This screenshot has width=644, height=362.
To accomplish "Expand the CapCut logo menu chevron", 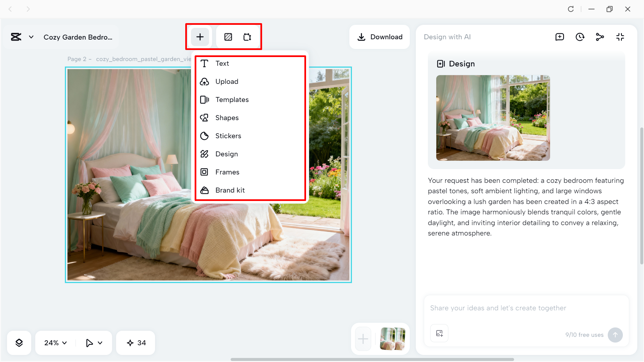I will (31, 37).
